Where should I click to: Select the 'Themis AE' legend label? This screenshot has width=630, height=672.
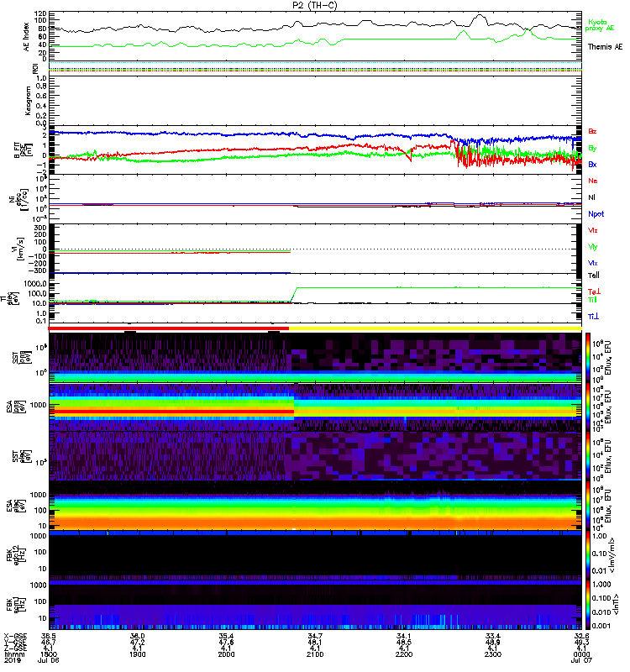(605, 47)
